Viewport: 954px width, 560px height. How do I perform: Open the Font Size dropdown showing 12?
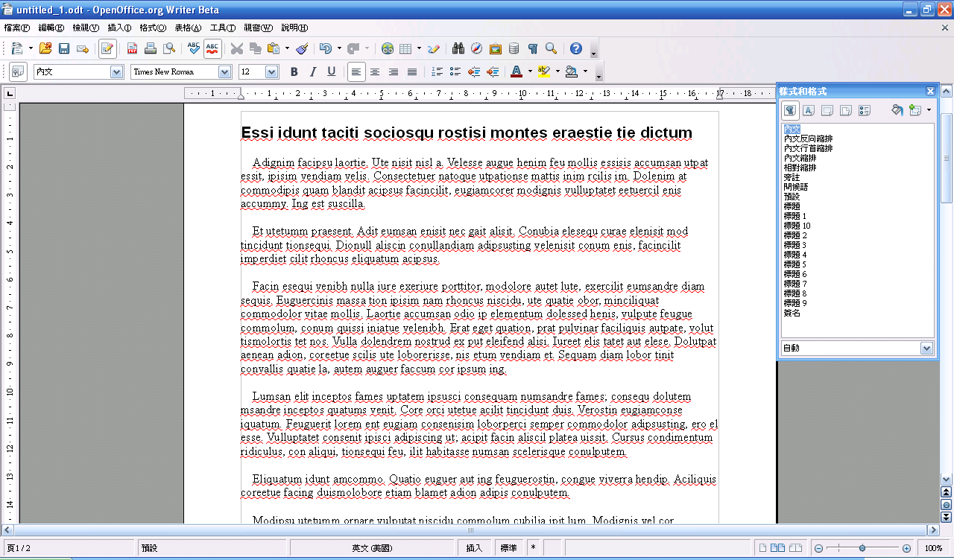[272, 71]
